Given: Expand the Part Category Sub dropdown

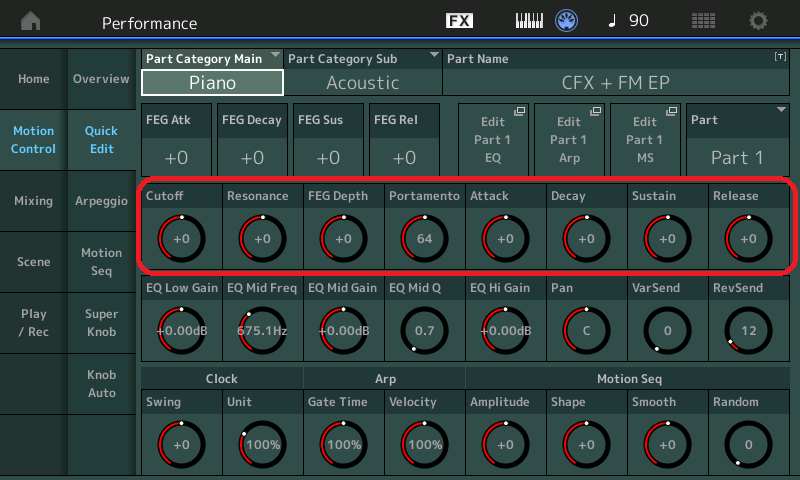Looking at the screenshot, I should pos(362,72).
